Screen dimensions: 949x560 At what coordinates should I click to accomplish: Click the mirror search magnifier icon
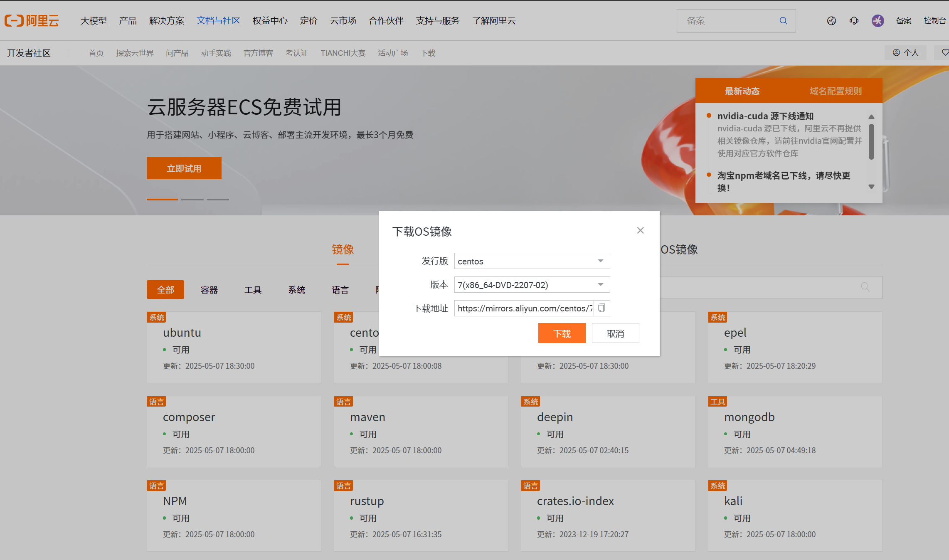865,287
